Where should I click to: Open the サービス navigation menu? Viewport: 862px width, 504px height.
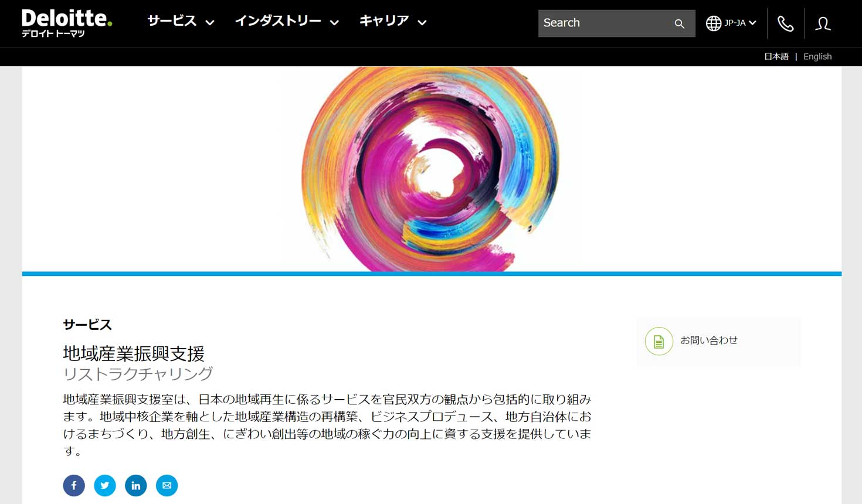point(172,21)
